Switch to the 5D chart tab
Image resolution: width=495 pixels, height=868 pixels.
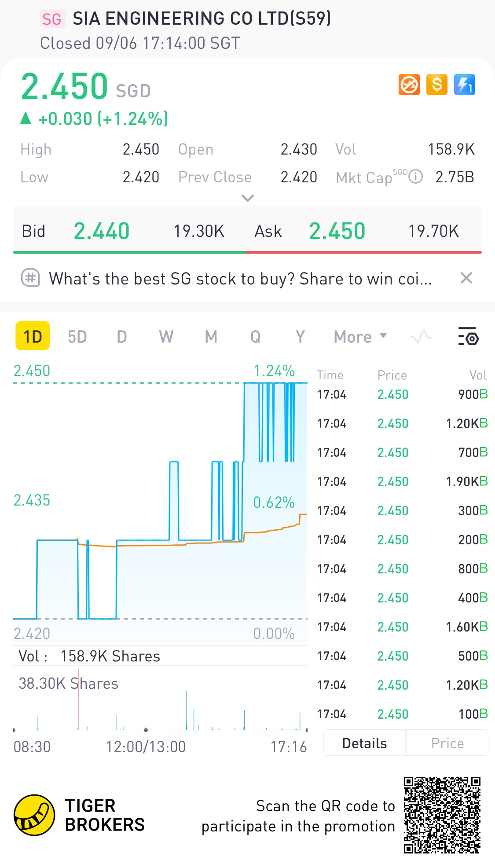[77, 337]
